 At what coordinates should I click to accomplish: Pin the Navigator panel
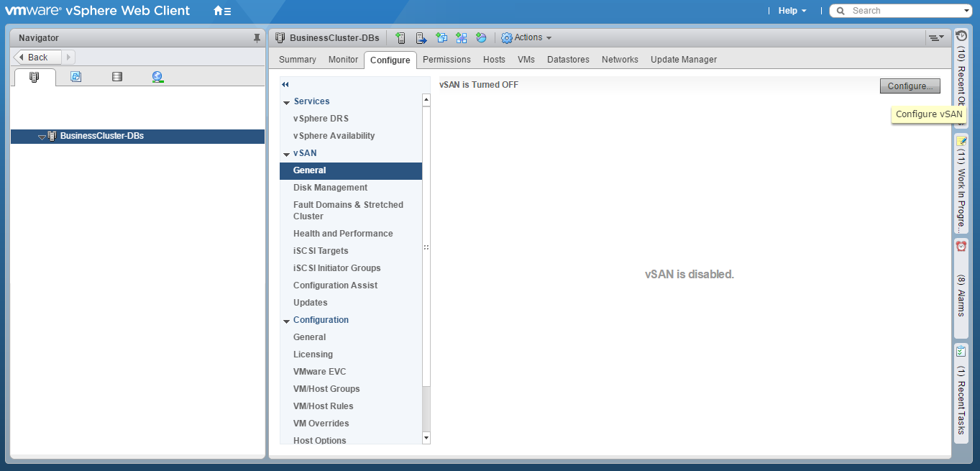point(257,38)
